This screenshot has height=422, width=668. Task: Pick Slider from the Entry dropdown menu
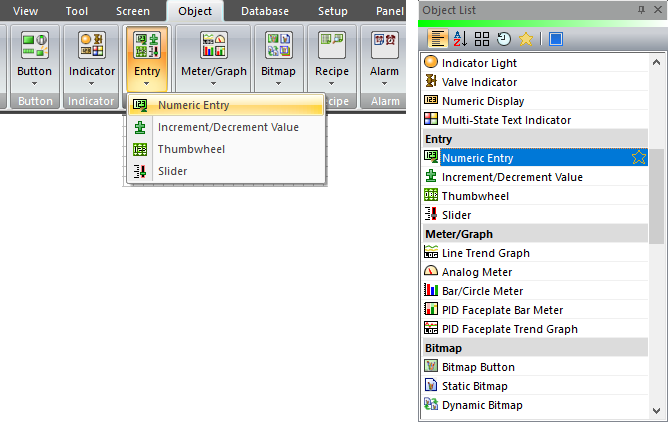(172, 171)
